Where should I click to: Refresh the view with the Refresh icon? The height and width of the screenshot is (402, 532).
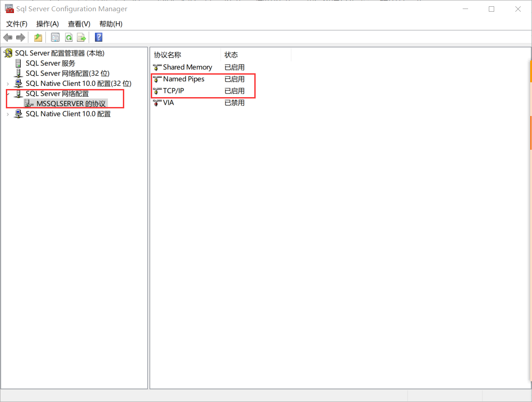point(68,37)
